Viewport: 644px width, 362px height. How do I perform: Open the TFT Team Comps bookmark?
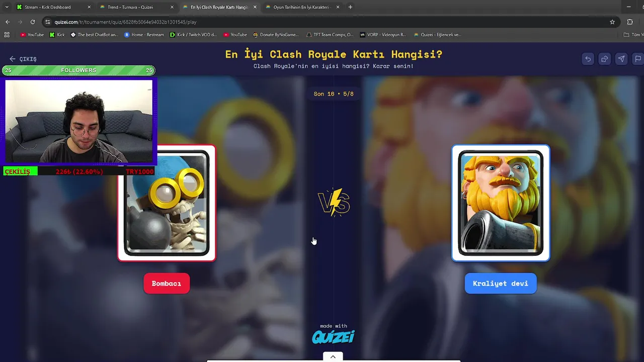pyautogui.click(x=330, y=35)
